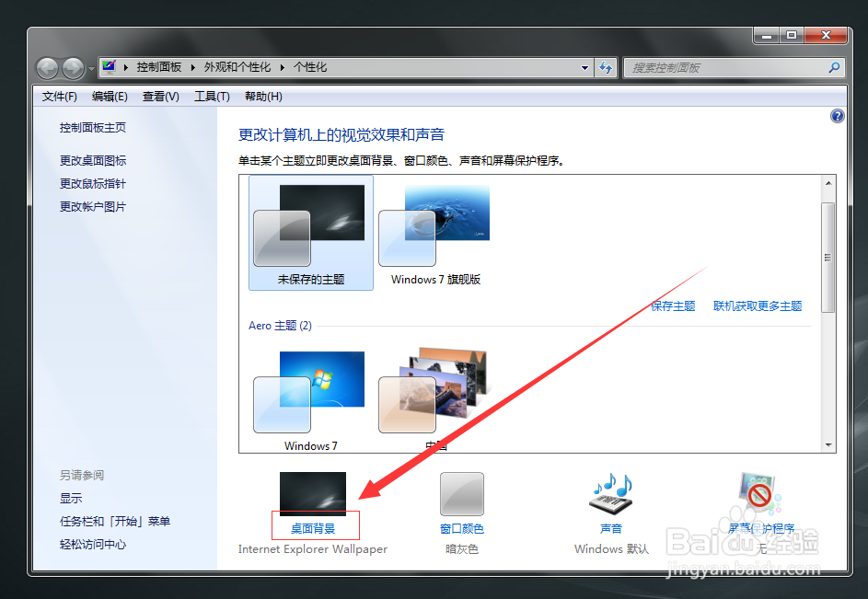Click the theme list scrollbar thumb

click(828, 258)
